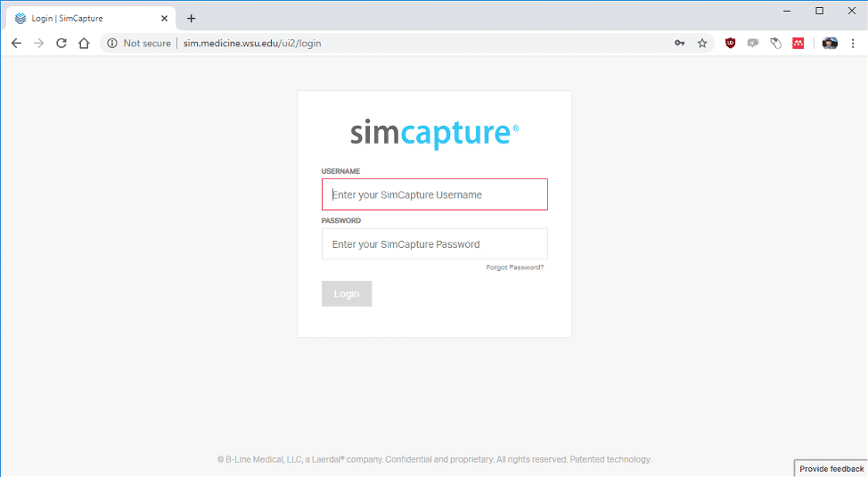Image resolution: width=868 pixels, height=477 pixels.
Task: Click the simcapture logo
Action: 435,134
